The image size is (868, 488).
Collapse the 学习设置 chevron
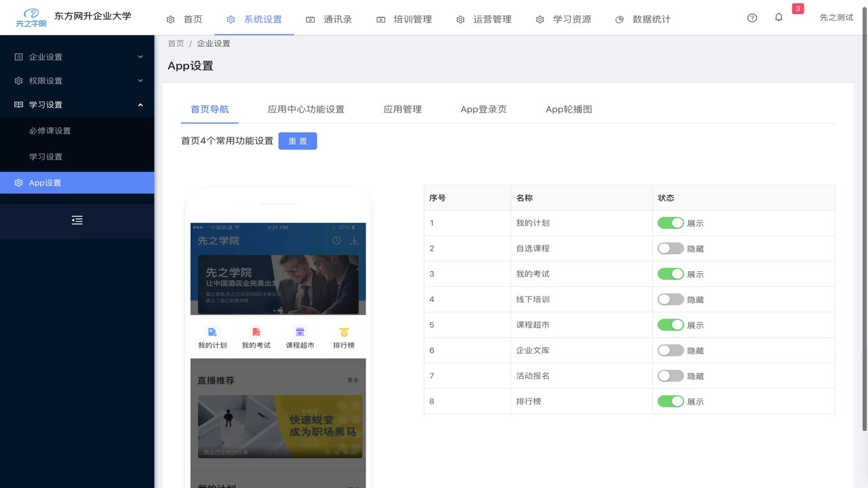[140, 104]
